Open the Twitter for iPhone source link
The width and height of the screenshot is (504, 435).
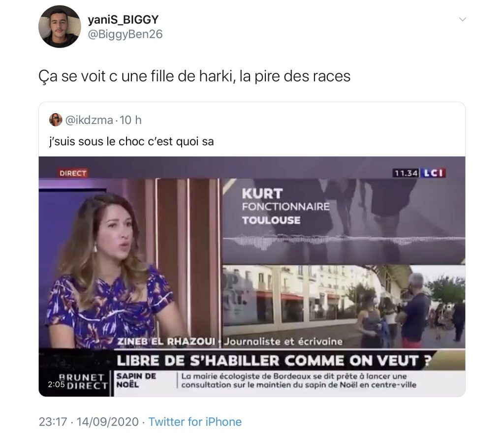[195, 422]
